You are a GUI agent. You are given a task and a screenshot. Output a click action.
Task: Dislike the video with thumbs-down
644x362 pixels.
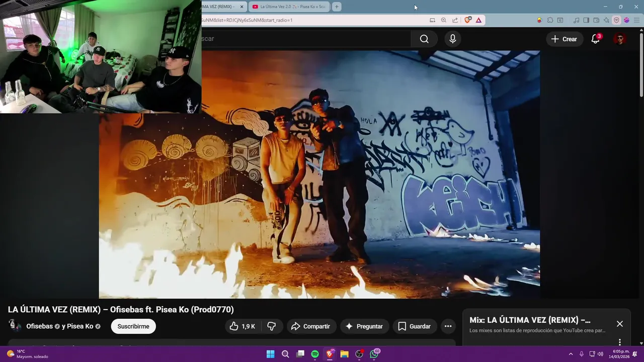point(272,326)
